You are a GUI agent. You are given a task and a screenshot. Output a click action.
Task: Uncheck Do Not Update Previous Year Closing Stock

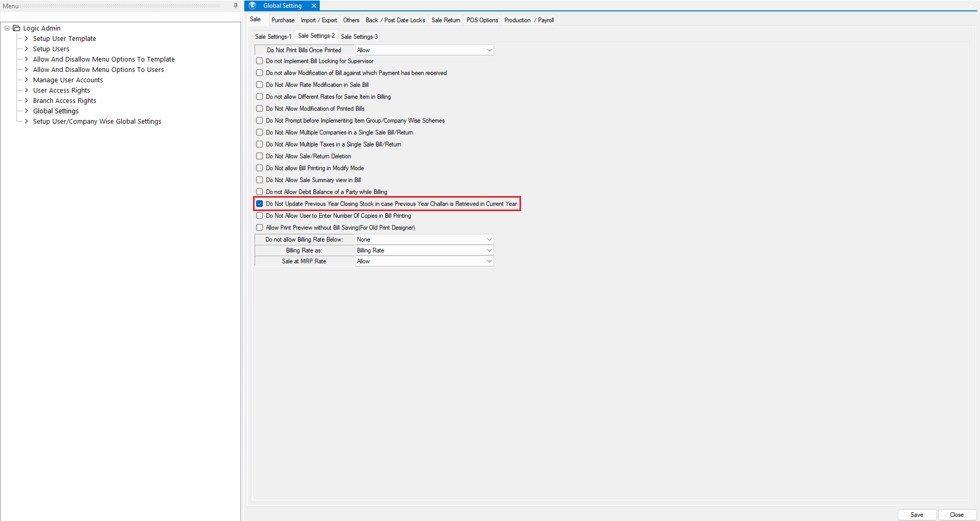[x=260, y=204]
